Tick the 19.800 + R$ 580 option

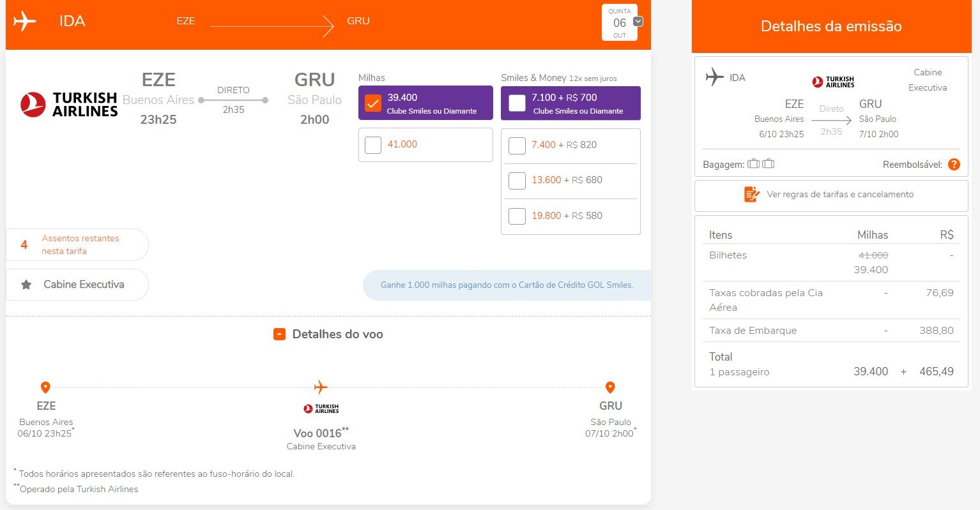tap(517, 216)
